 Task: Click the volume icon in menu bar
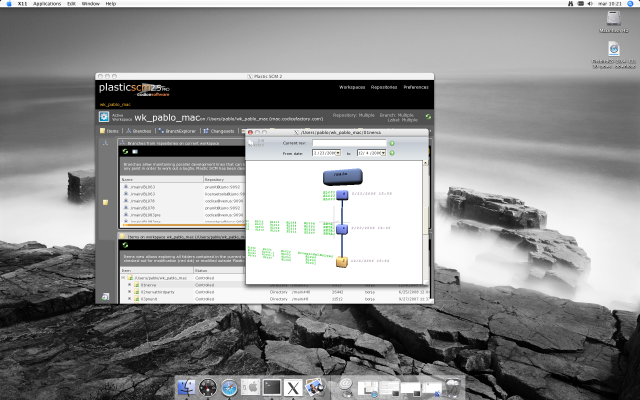[590, 3]
